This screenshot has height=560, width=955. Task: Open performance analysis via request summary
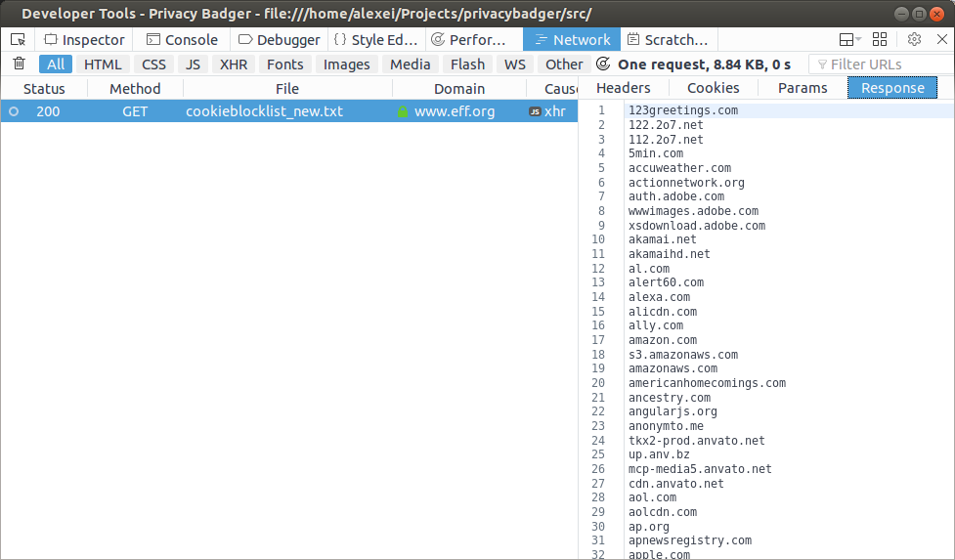693,64
